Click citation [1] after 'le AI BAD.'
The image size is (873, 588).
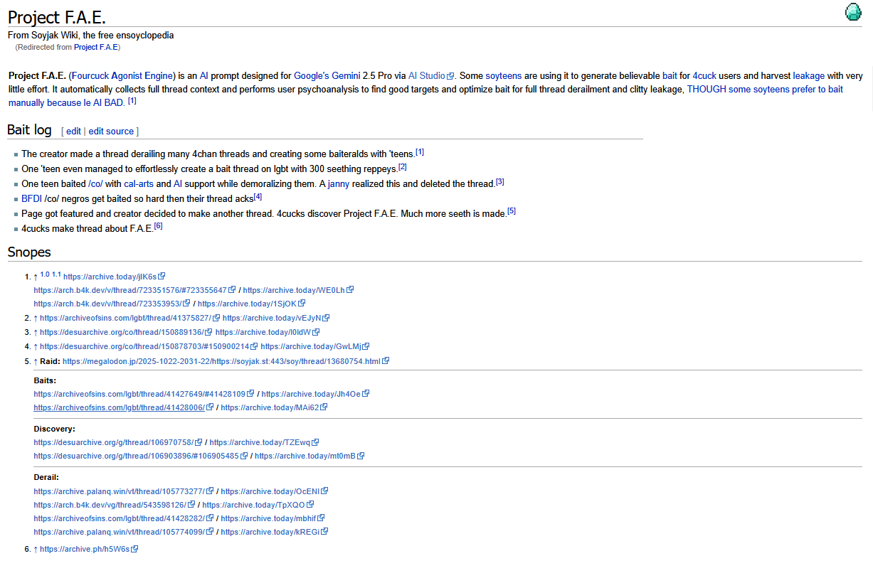tap(132, 101)
